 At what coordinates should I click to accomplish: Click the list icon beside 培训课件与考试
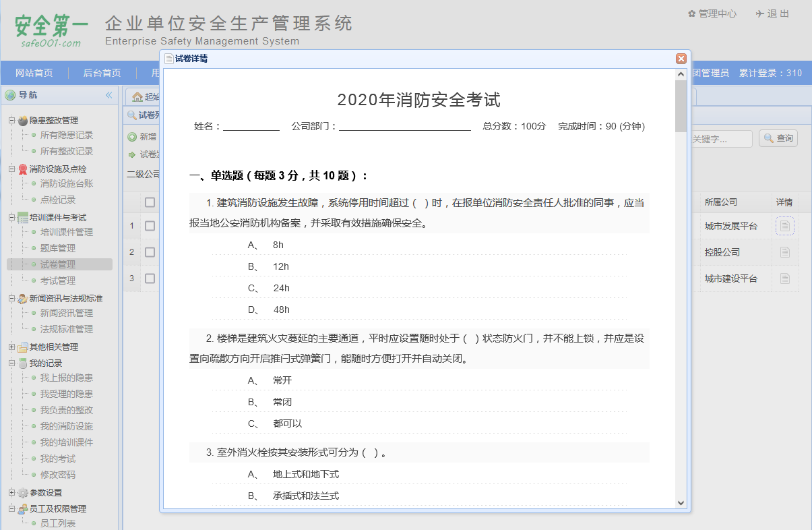[x=23, y=218]
